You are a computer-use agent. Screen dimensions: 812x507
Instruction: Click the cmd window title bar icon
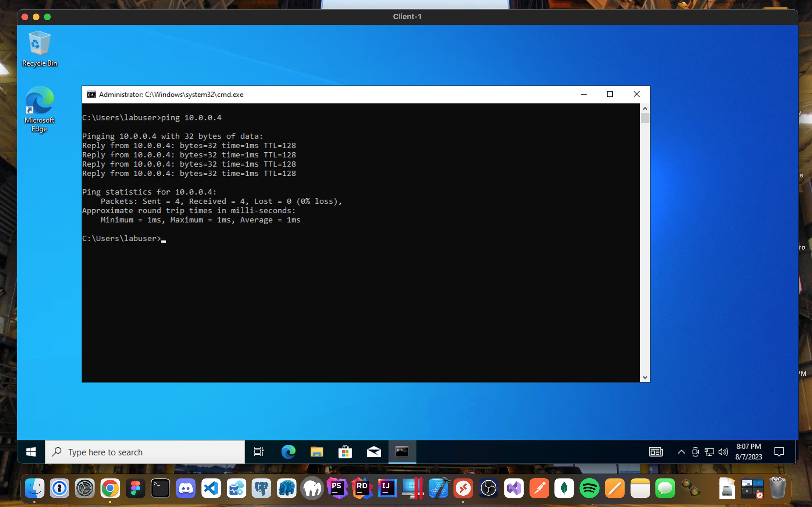tap(91, 95)
